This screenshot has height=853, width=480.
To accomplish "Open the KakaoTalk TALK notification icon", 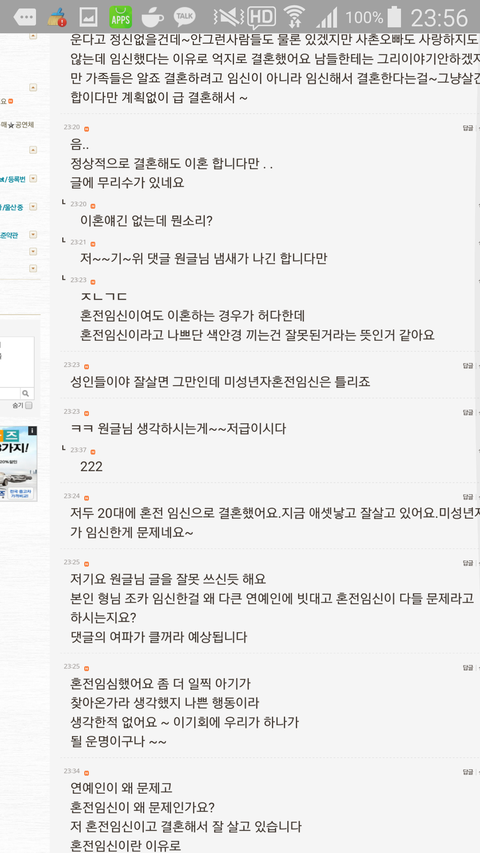I will pyautogui.click(x=184, y=17).
